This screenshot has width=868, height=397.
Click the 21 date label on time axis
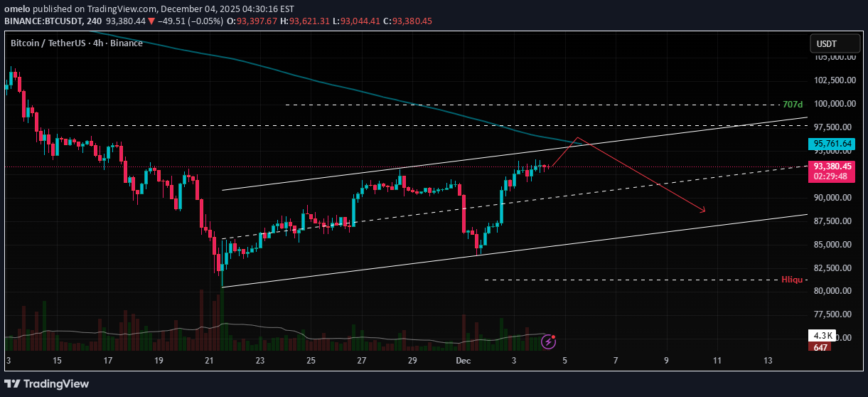pyautogui.click(x=209, y=361)
